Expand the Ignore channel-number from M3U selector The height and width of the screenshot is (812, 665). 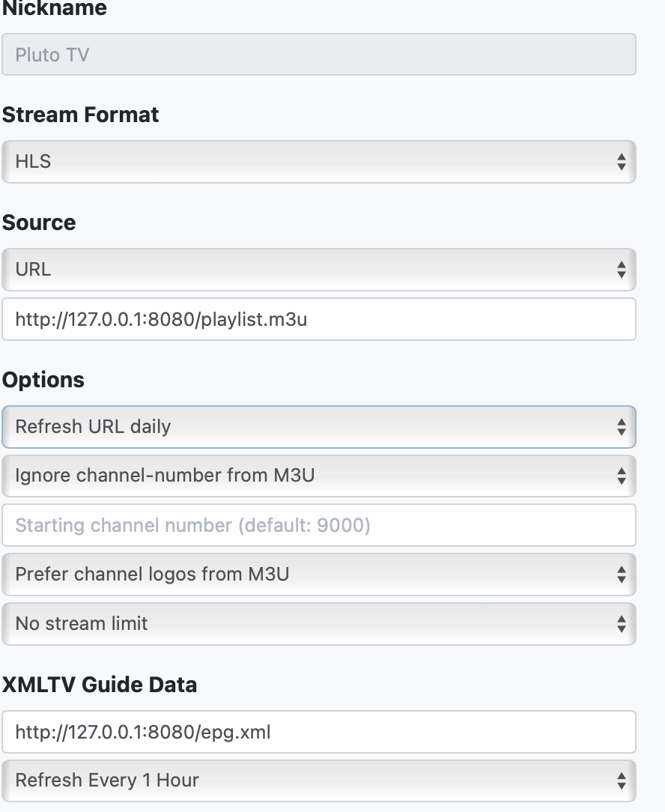[x=318, y=476]
